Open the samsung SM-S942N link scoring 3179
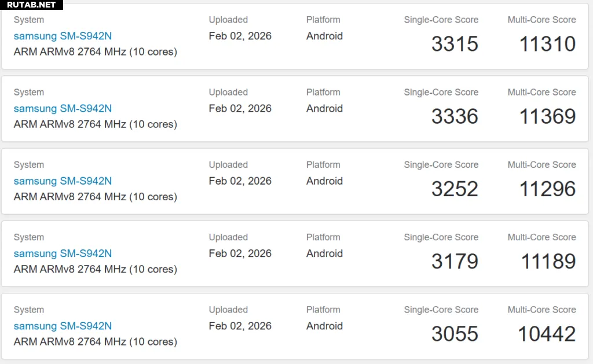The image size is (593, 364). tap(63, 253)
